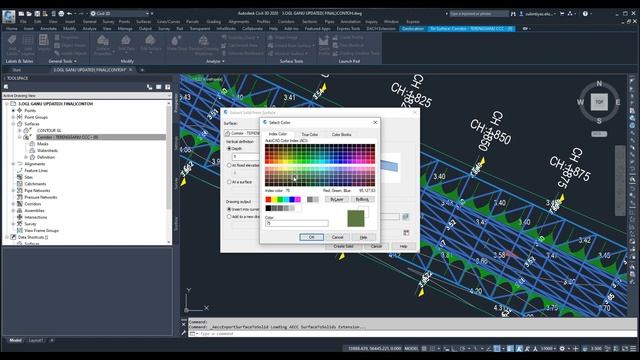Click the Points icon in Toolspace tree

pyautogui.click(x=19, y=110)
